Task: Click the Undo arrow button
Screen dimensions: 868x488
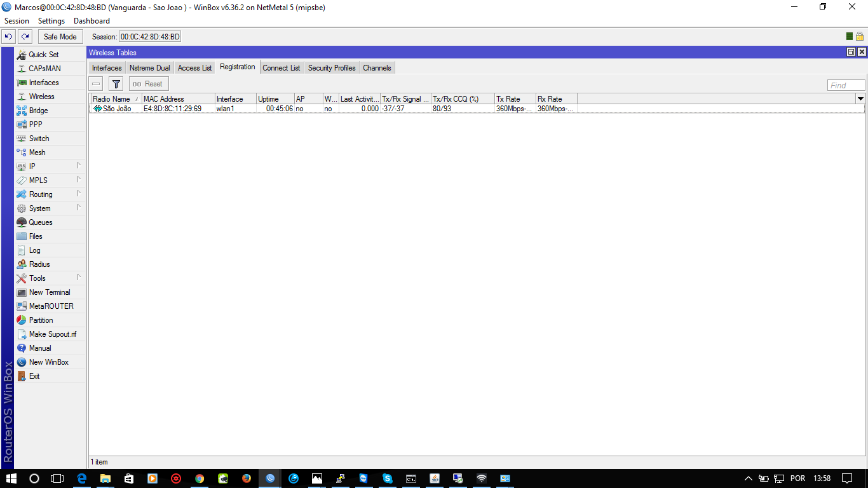Action: [x=9, y=37]
